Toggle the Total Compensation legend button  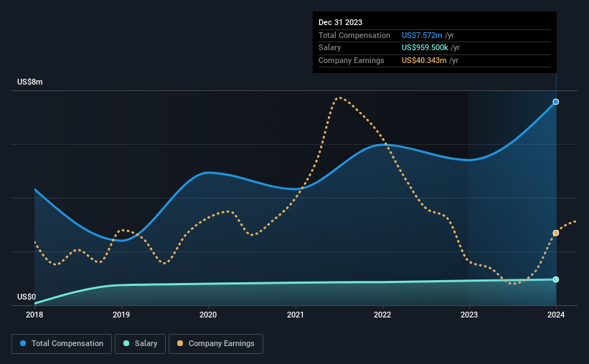(x=62, y=344)
